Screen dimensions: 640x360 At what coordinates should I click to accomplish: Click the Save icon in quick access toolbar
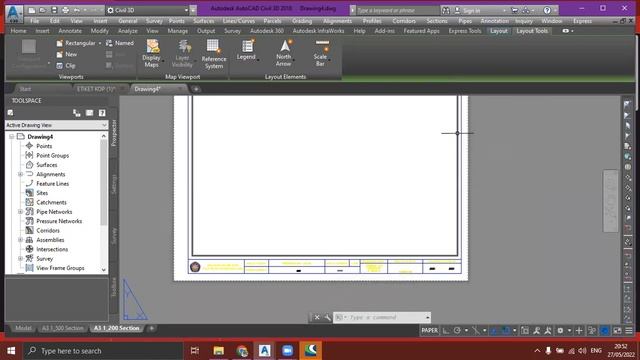[54, 10]
